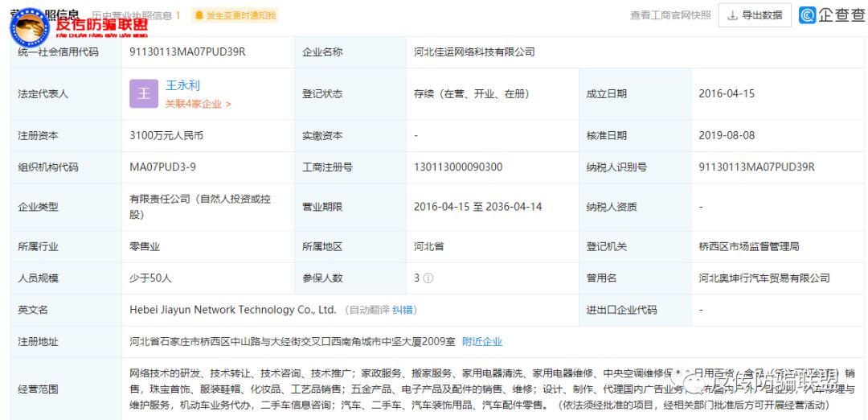Open 附近企业 link by address
This screenshot has height=420, width=868.
pyautogui.click(x=482, y=341)
